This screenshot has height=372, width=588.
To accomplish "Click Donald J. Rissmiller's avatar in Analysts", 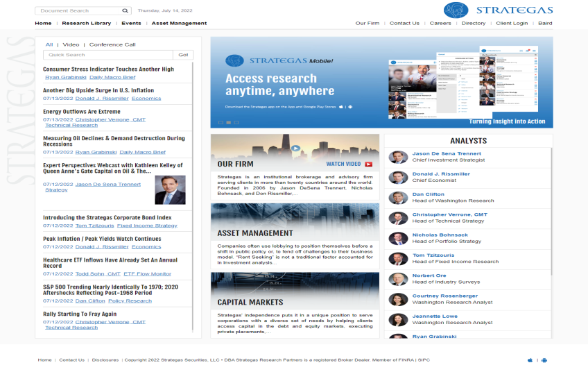I will pyautogui.click(x=398, y=178).
